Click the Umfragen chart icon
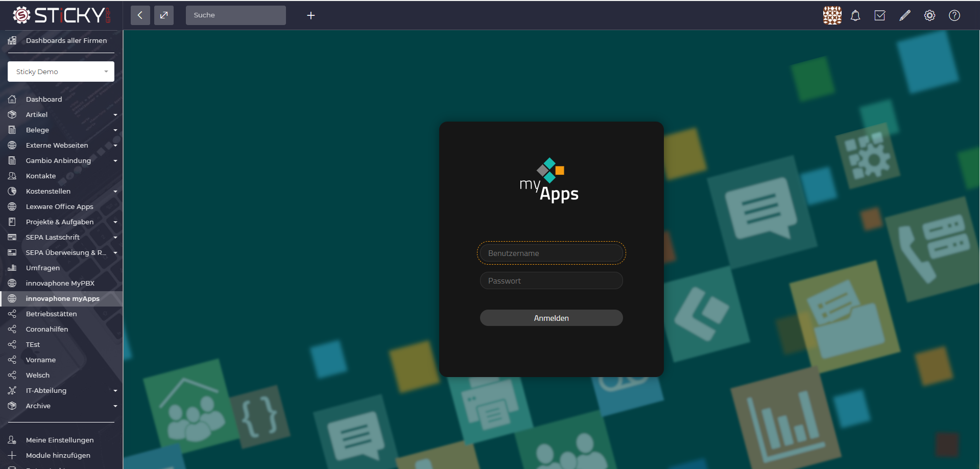The image size is (980, 469). [x=12, y=268]
